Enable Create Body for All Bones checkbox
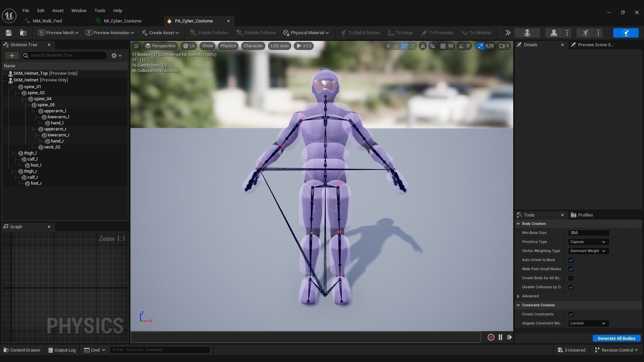Image resolution: width=644 pixels, height=362 pixels. (571, 278)
